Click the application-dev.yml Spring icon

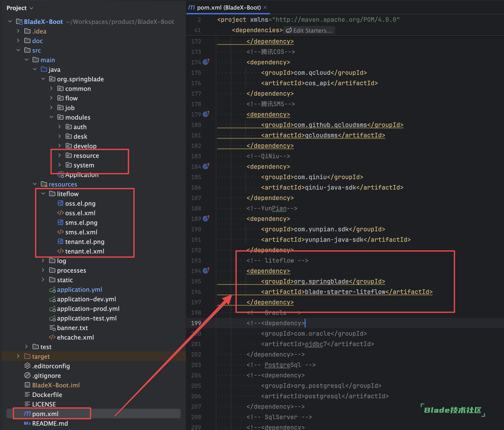coord(52,299)
